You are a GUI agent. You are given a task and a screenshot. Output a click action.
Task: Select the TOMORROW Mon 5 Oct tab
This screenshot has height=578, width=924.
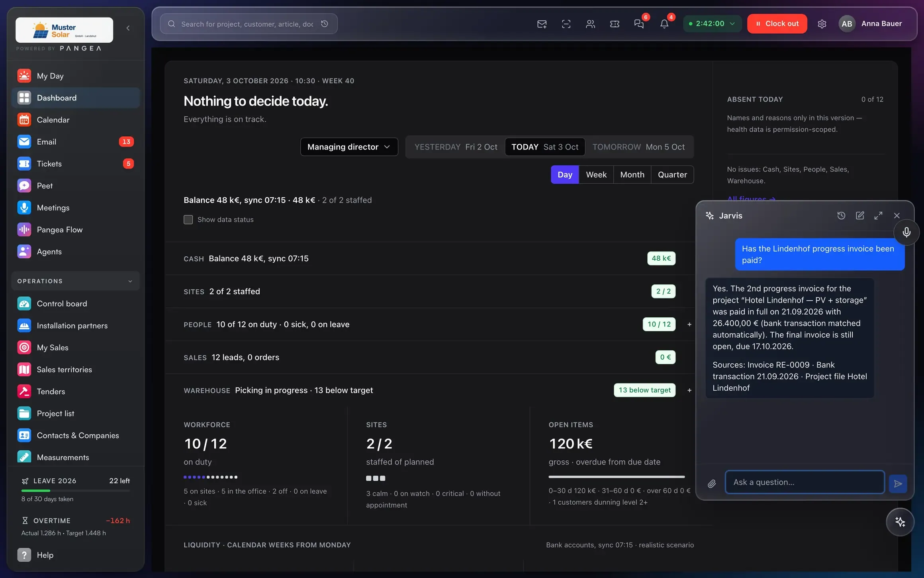click(x=638, y=147)
